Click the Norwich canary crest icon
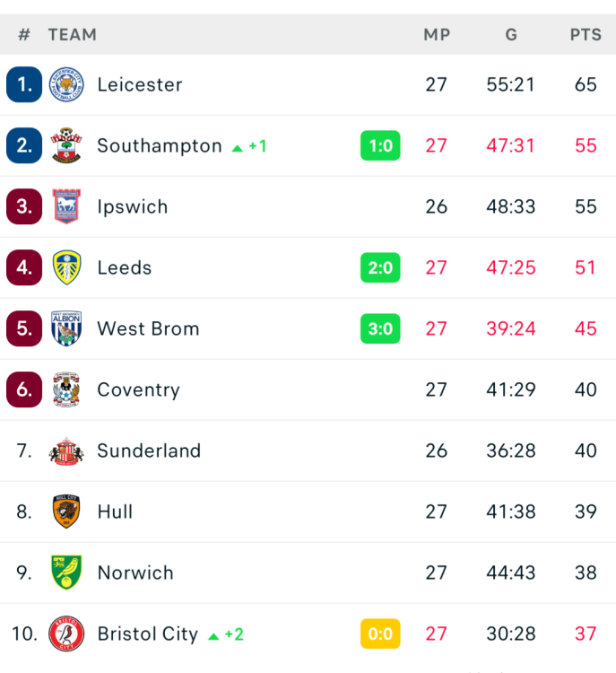This screenshot has height=673, width=616. click(x=66, y=572)
